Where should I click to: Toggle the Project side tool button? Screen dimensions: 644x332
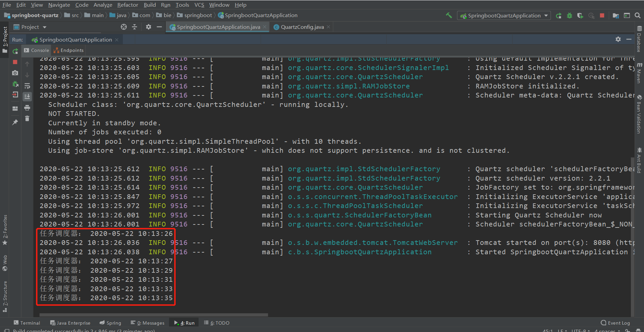(5, 40)
